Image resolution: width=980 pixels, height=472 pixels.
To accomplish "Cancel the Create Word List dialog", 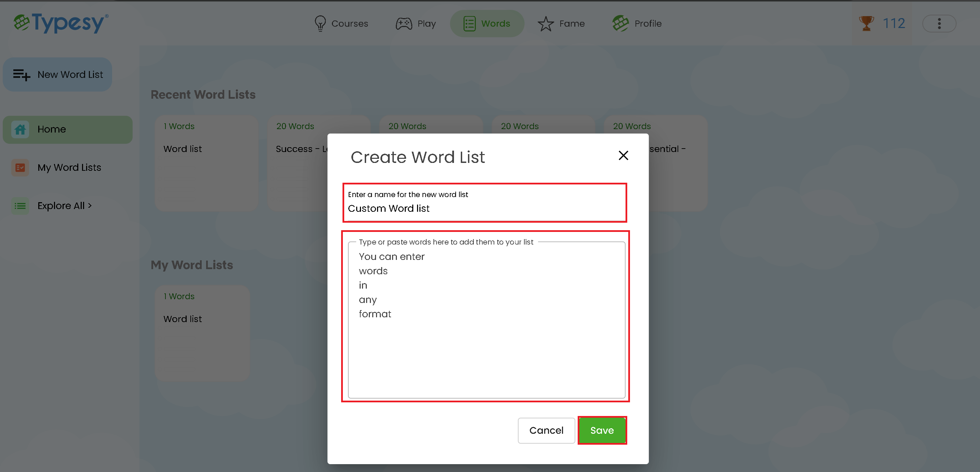I will tap(546, 430).
